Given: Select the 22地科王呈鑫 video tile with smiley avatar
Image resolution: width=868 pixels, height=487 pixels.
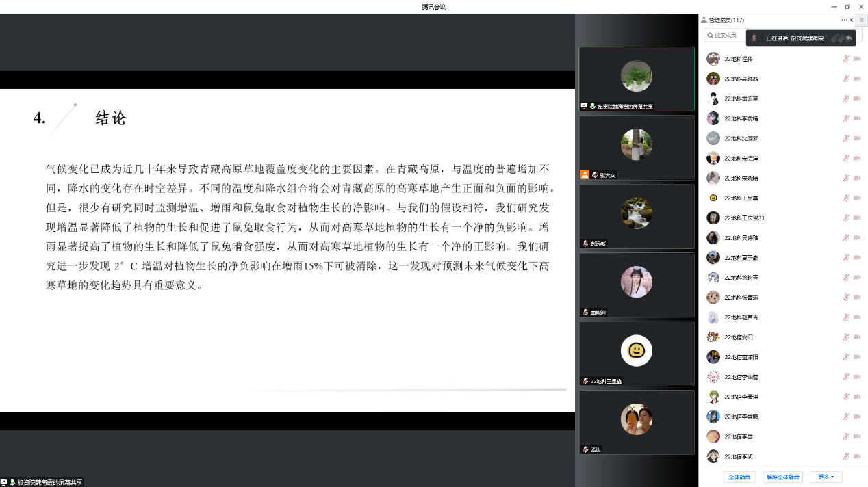Looking at the screenshot, I should (x=636, y=353).
